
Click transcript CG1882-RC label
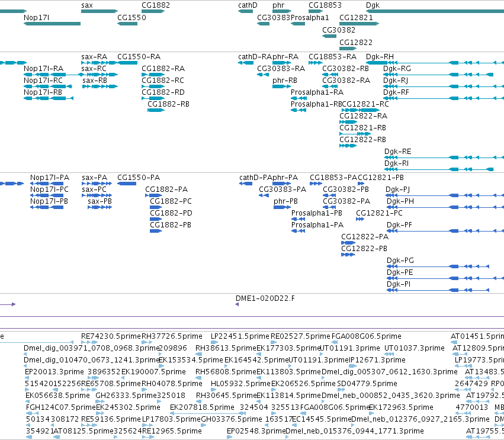pyautogui.click(x=163, y=81)
